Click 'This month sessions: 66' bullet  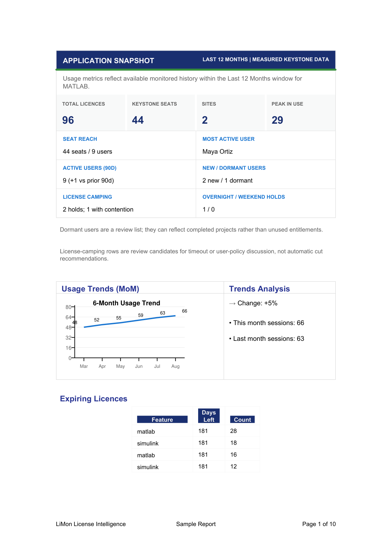267,323
